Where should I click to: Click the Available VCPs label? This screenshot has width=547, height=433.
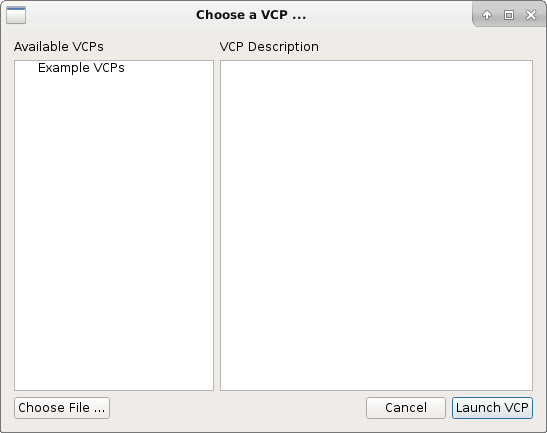[59, 47]
